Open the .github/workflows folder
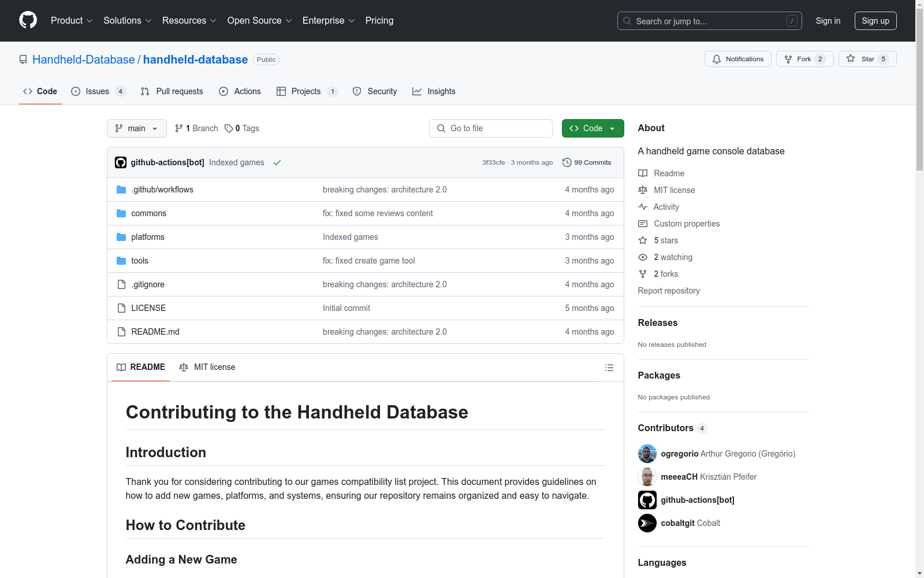This screenshot has width=924, height=578. click(162, 190)
